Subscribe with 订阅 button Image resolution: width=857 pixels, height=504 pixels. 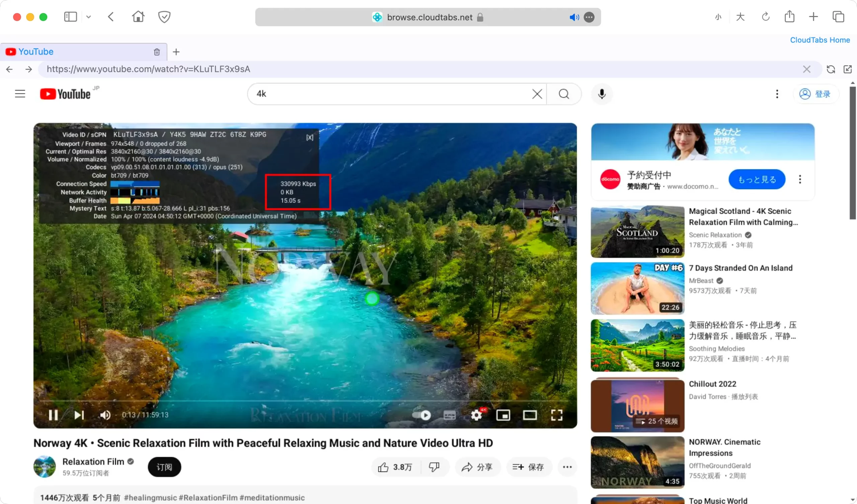(x=164, y=467)
